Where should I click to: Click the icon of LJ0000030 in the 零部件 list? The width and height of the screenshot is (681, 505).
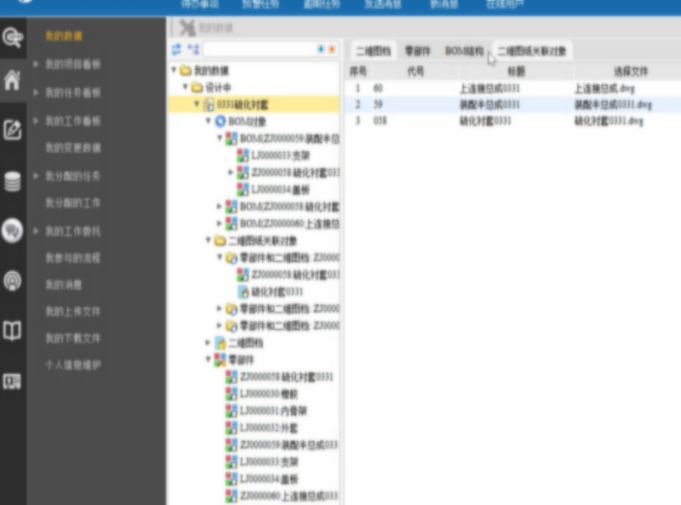(231, 394)
